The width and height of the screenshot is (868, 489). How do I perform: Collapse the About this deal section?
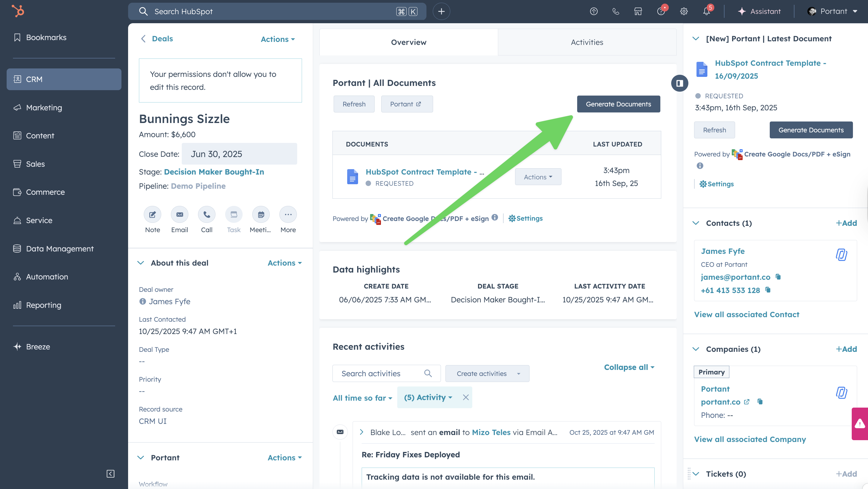click(141, 263)
